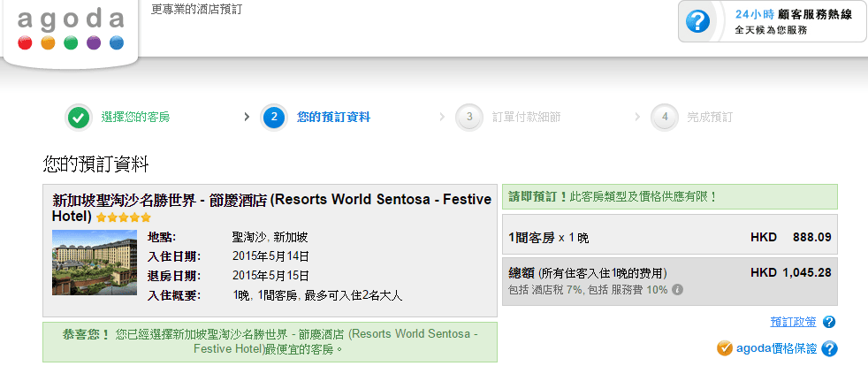Click the help icon next to agoda價格保證
Screen dimensions: 868x366
pyautogui.click(x=829, y=349)
